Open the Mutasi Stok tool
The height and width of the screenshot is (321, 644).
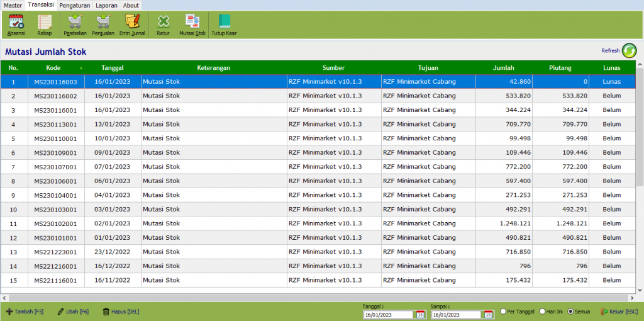click(192, 25)
